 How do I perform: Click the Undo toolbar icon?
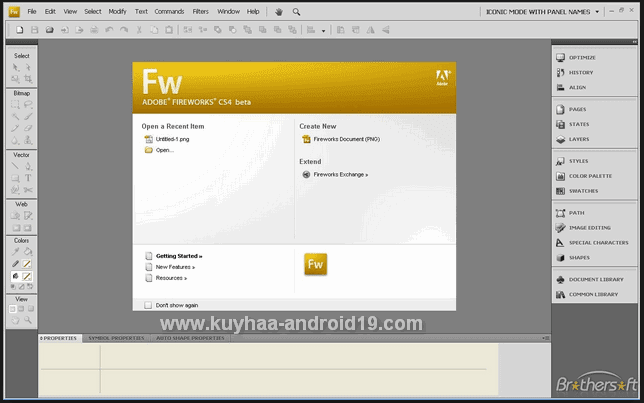pos(109,30)
